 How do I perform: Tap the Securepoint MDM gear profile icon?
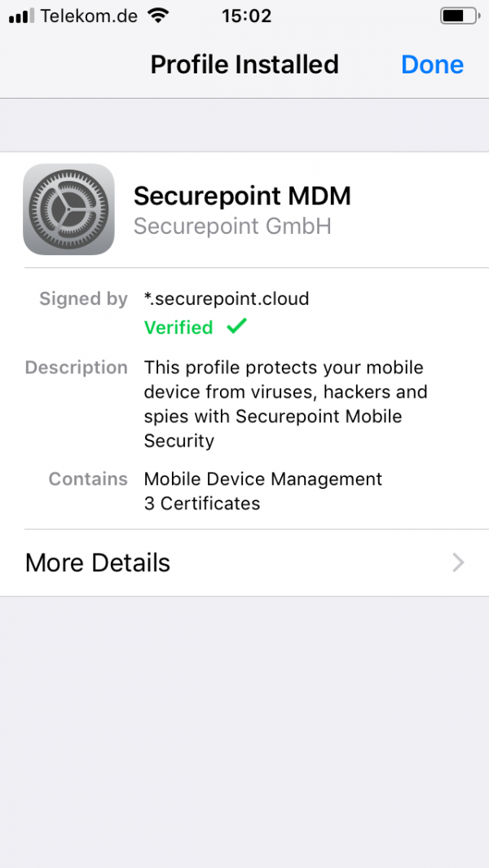(x=68, y=209)
